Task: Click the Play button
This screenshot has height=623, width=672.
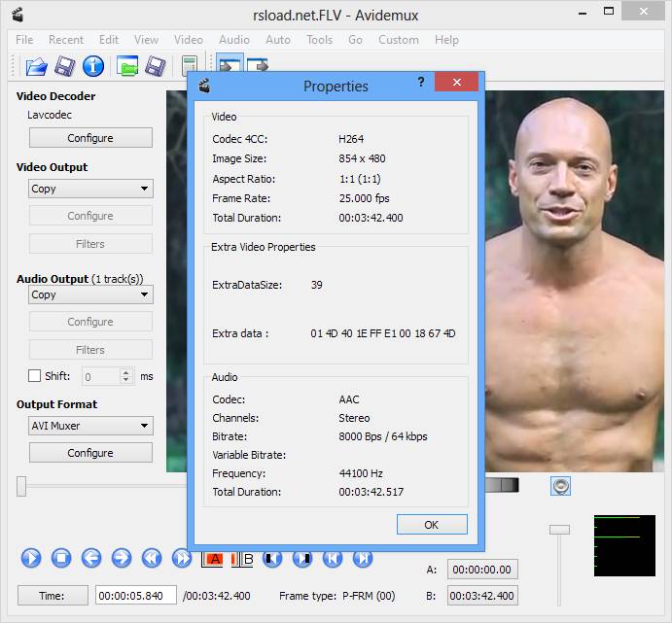Action: tap(31, 558)
